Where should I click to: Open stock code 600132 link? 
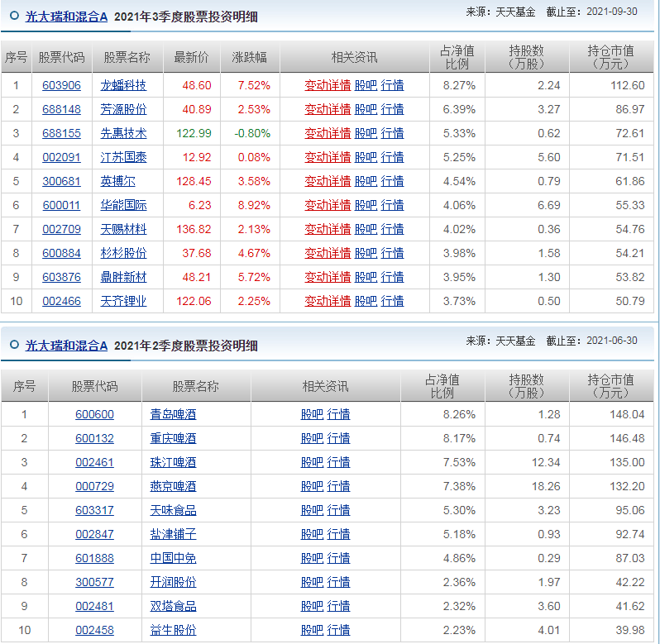click(95, 438)
